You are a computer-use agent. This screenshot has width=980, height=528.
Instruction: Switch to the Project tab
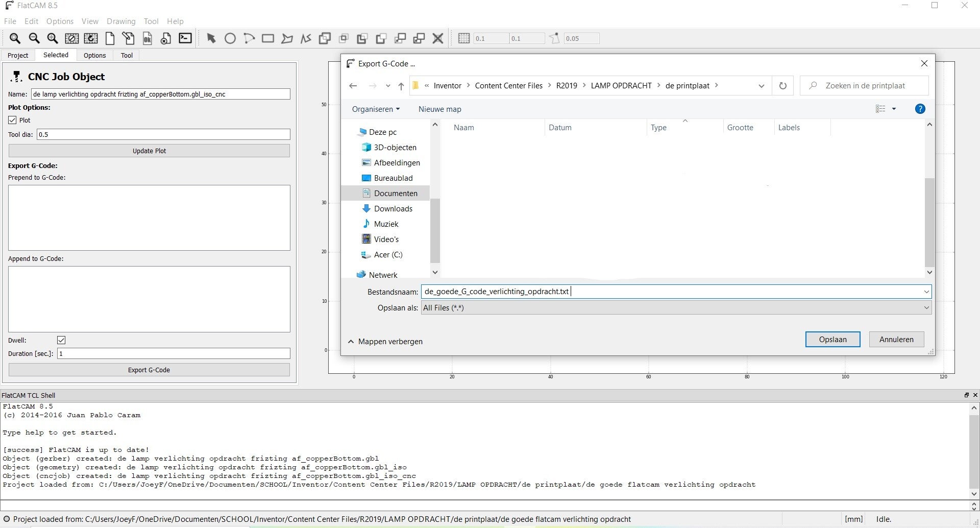pyautogui.click(x=18, y=55)
